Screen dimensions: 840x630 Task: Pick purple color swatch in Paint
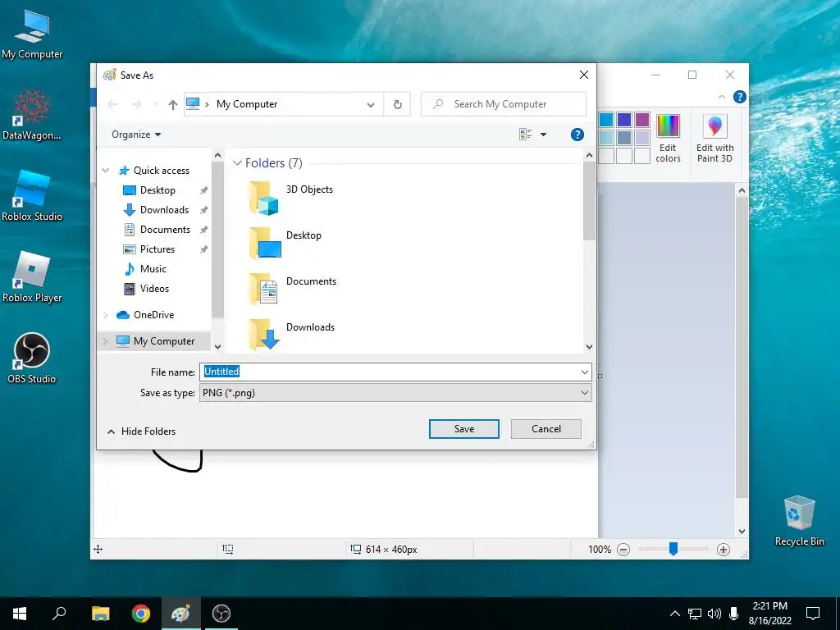point(642,120)
